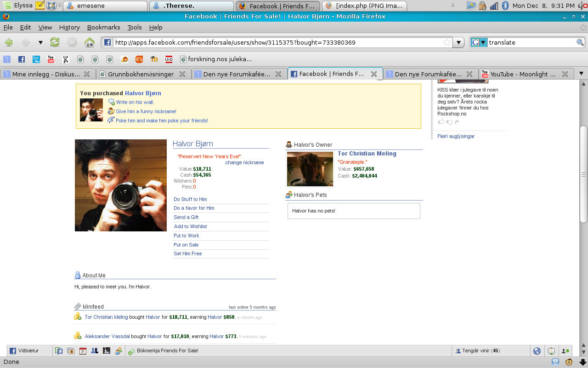
Task: Switch to the emesene window in taskbar
Action: coord(105,6)
